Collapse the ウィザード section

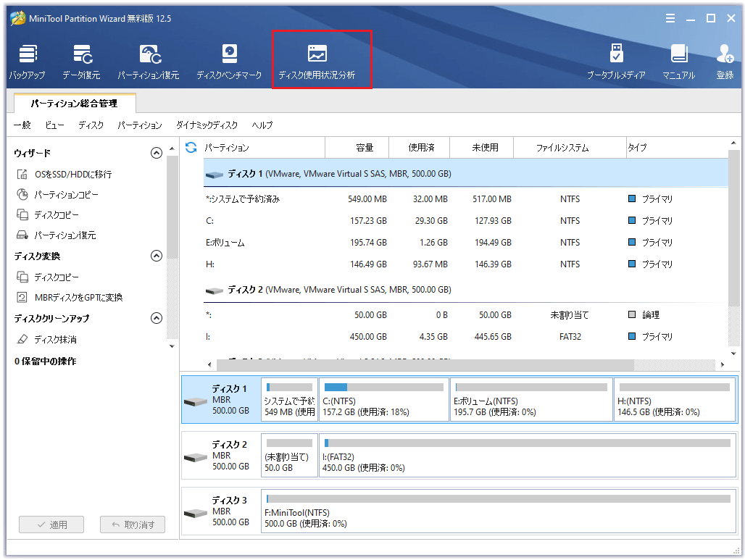click(156, 153)
